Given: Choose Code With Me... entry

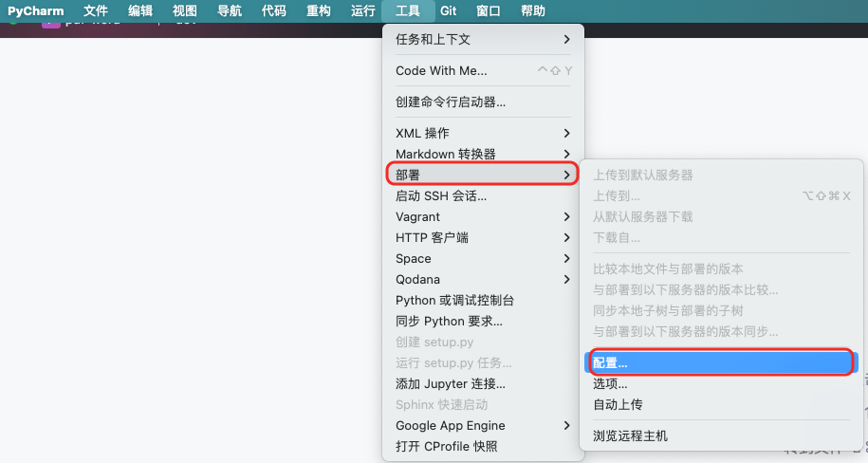Looking at the screenshot, I should click(483, 71).
